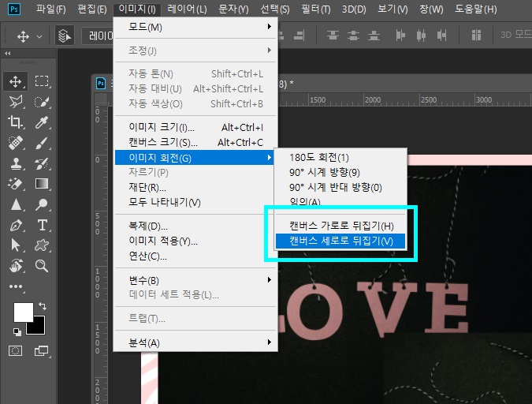Choose 180도 회전(1) in submenu
This screenshot has height=404, width=532.
(x=340, y=157)
